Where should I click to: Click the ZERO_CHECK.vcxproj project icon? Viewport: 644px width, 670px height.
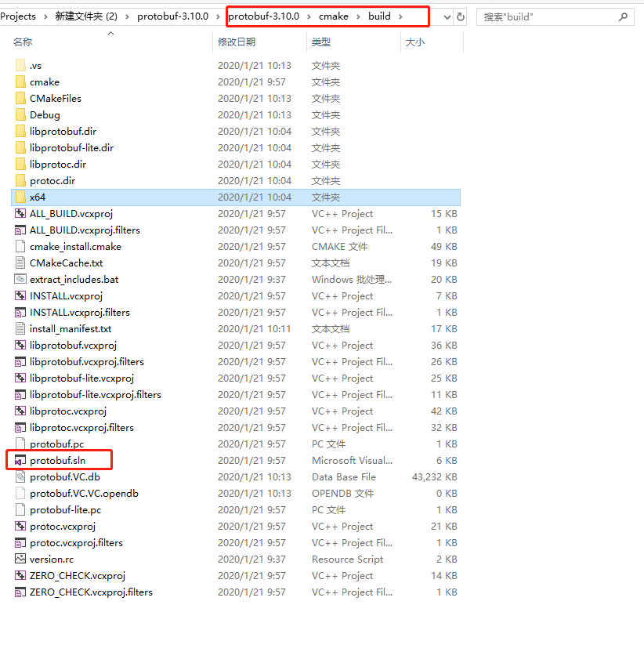tap(20, 575)
